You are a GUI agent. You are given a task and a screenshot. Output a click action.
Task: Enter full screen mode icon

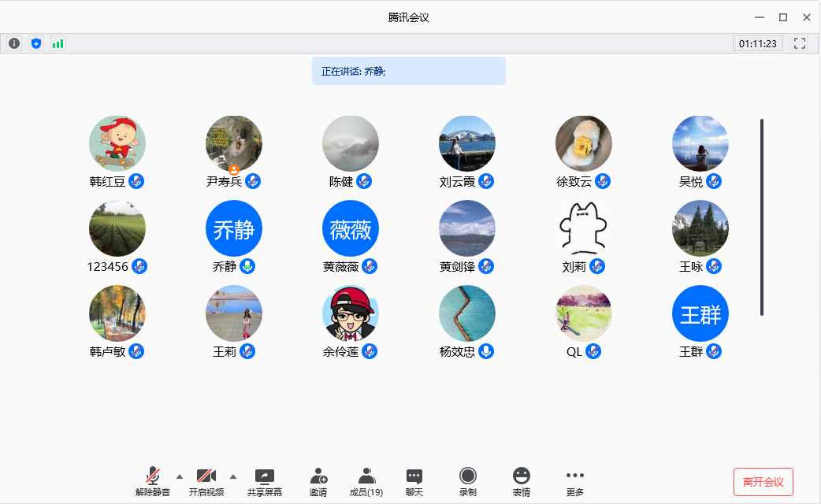coord(800,43)
